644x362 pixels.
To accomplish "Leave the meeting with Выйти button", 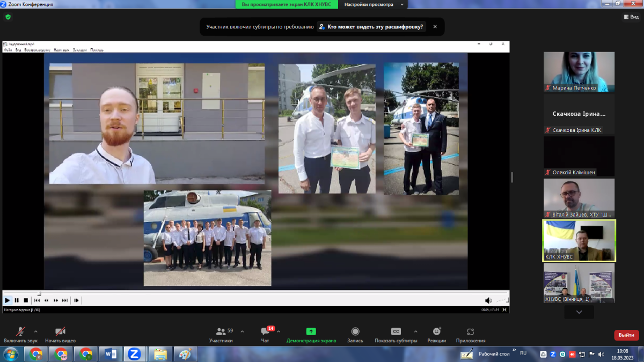I will pyautogui.click(x=626, y=335).
